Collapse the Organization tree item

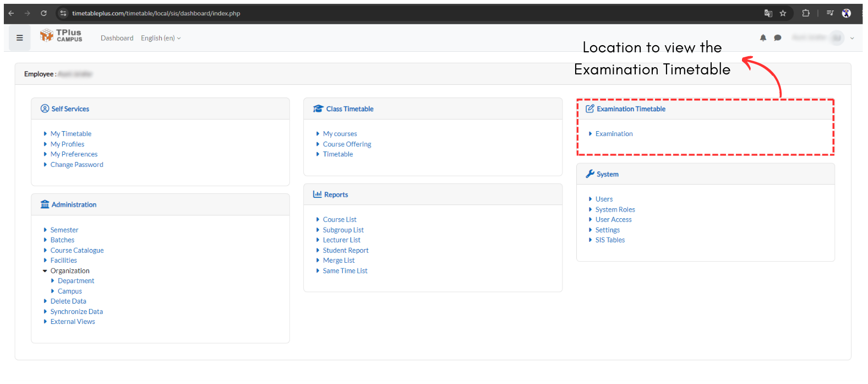tap(45, 271)
